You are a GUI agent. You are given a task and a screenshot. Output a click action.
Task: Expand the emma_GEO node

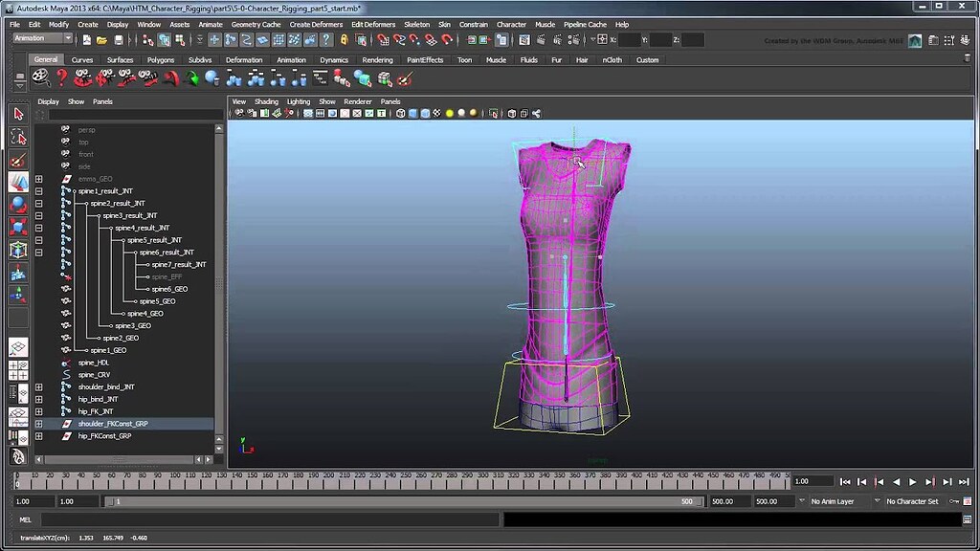pyautogui.click(x=39, y=179)
